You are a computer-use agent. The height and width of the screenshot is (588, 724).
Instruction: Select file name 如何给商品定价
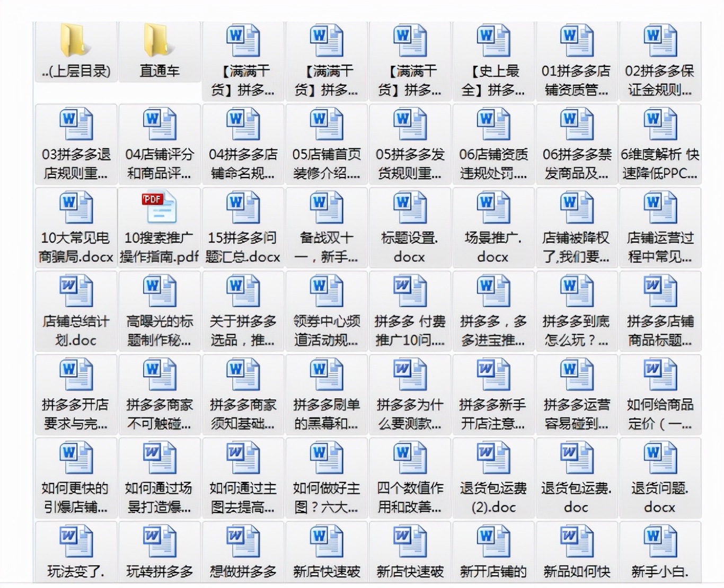coord(660,414)
